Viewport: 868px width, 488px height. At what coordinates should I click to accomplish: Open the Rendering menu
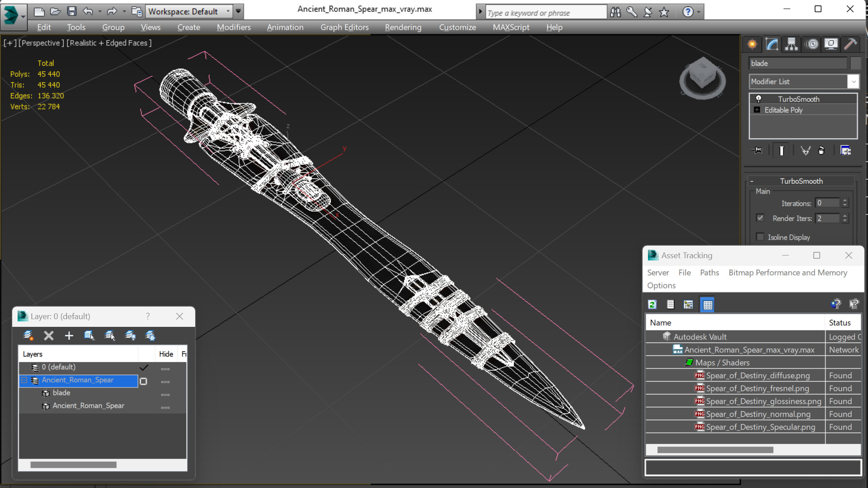pos(403,27)
